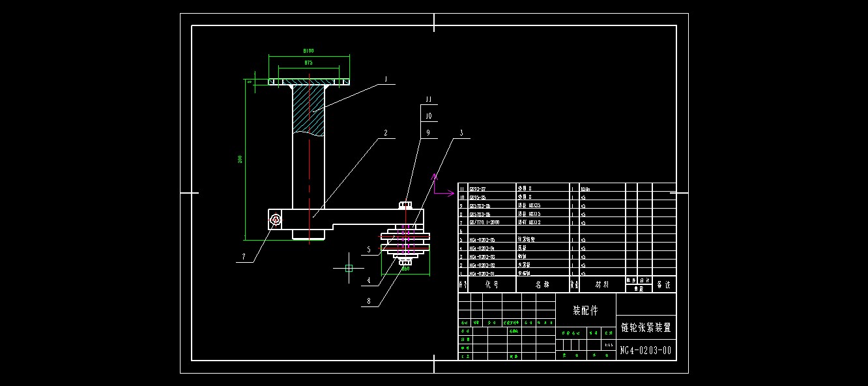Pick the Φ100 diameter dimension text
The image size is (868, 386).
(x=309, y=51)
